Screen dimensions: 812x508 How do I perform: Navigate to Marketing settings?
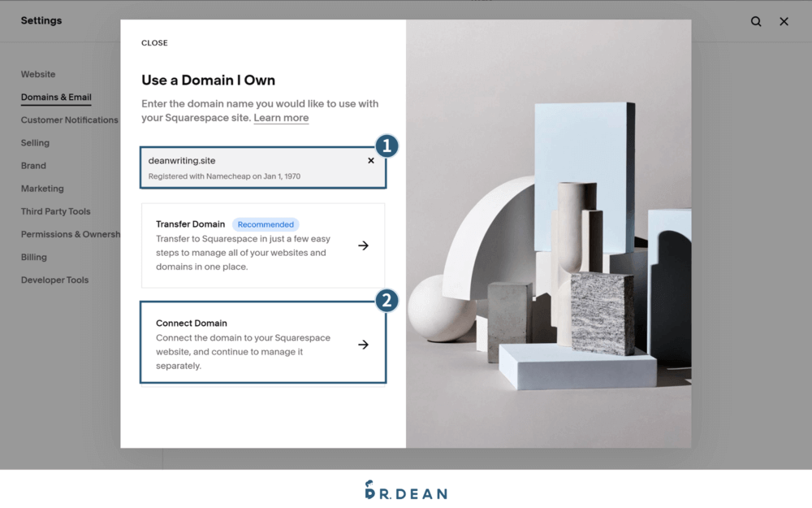click(x=42, y=189)
